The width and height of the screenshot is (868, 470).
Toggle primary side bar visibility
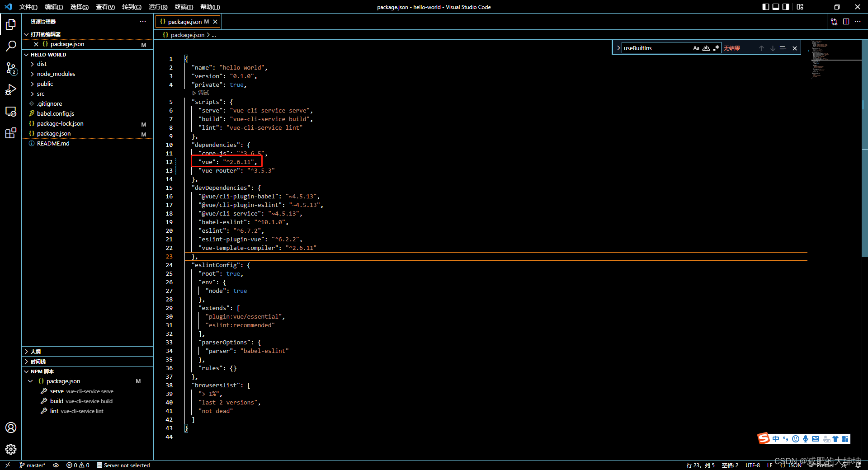765,7
